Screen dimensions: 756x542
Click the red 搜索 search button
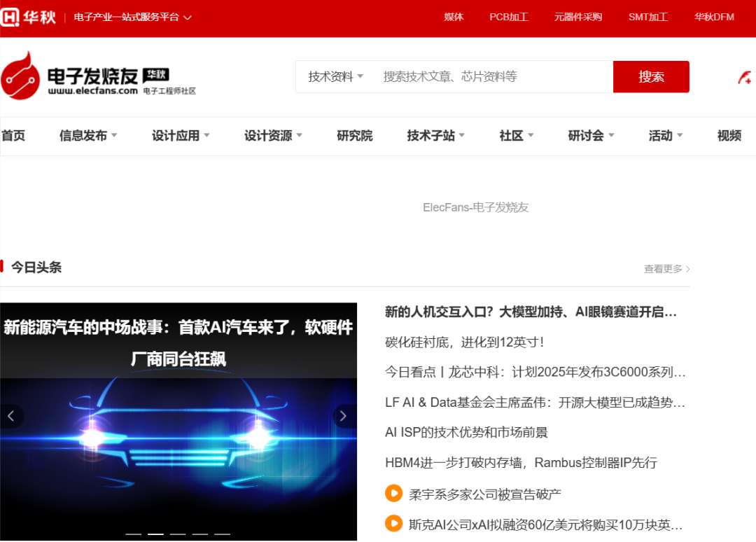pos(651,76)
